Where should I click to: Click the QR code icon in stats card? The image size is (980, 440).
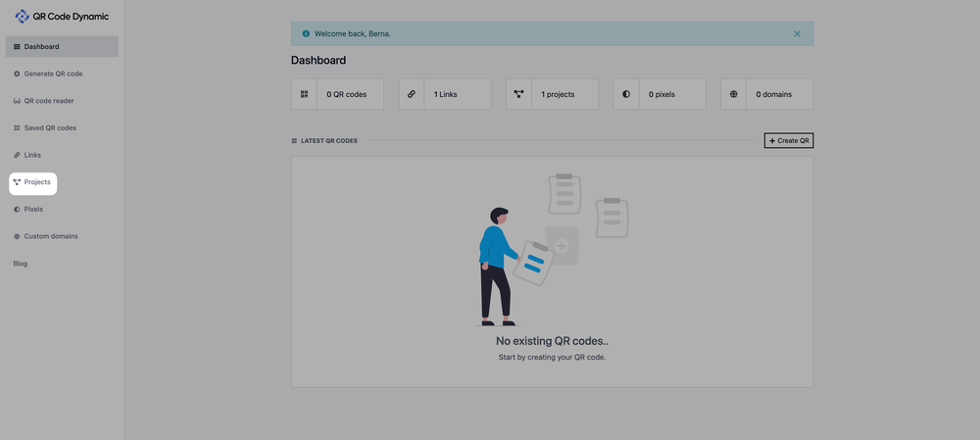(305, 94)
